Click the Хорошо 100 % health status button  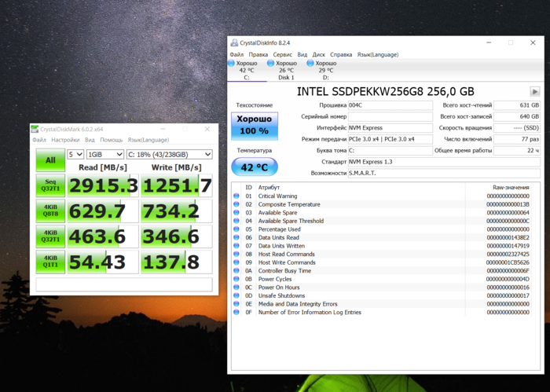[255, 126]
